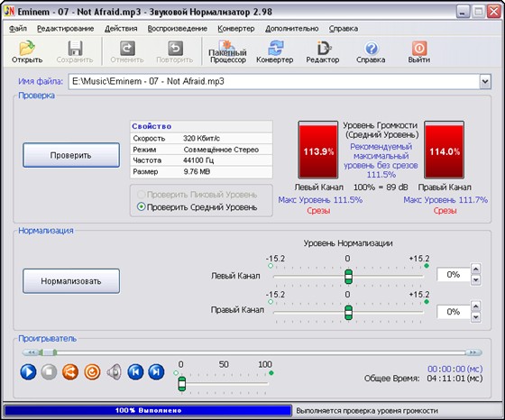
Task: Open Справка help toolbar icon
Action: (x=371, y=49)
